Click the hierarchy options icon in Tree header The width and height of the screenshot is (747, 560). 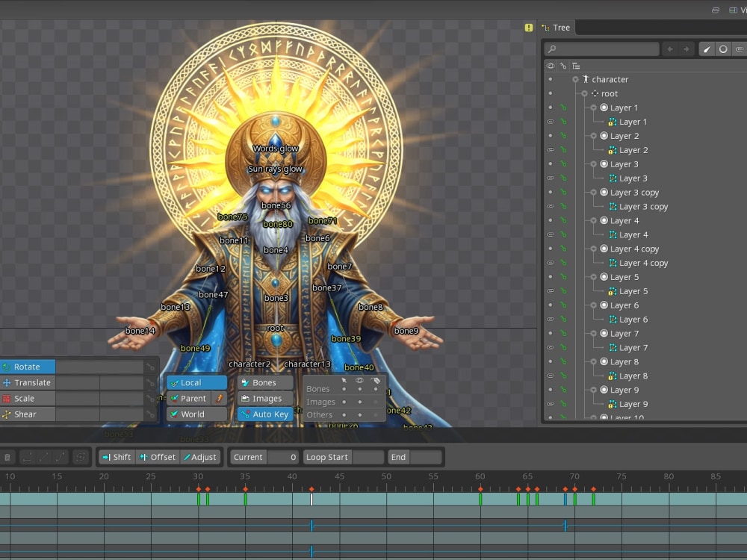coord(576,66)
